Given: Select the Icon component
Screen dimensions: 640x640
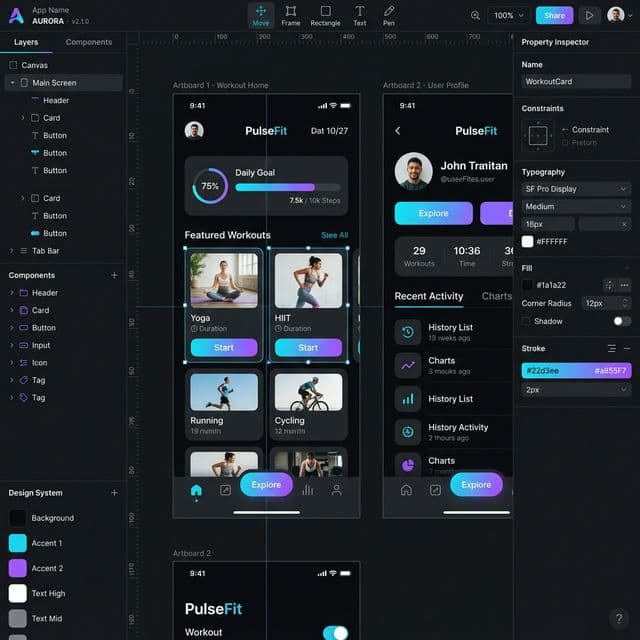Looking at the screenshot, I should pos(39,363).
